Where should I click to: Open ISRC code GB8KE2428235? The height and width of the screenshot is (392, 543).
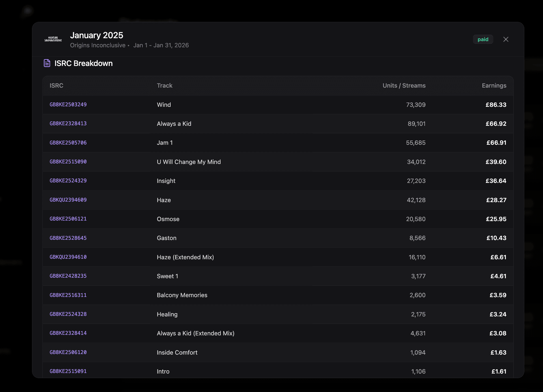tap(68, 276)
